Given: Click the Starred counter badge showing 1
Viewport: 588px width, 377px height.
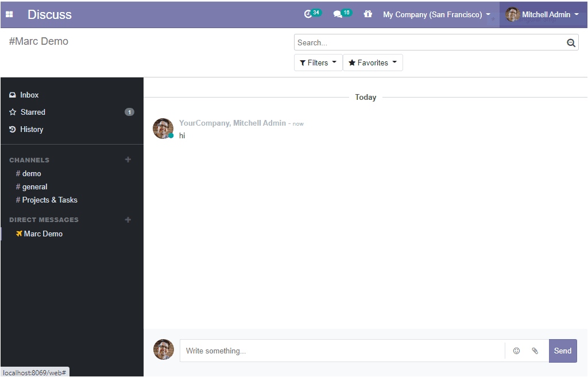Looking at the screenshot, I should (129, 112).
